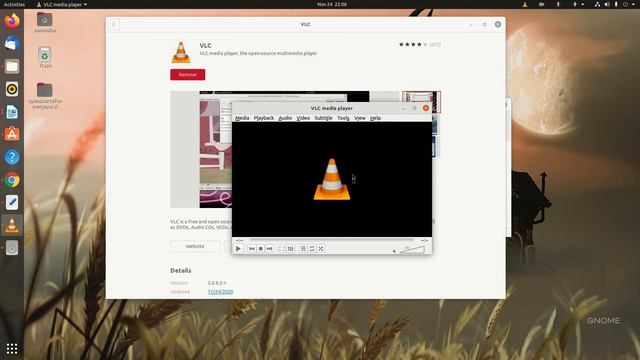Screen dimensions: 640x360
Task: Open Rhythmbox from the dock
Action: (x=12, y=89)
